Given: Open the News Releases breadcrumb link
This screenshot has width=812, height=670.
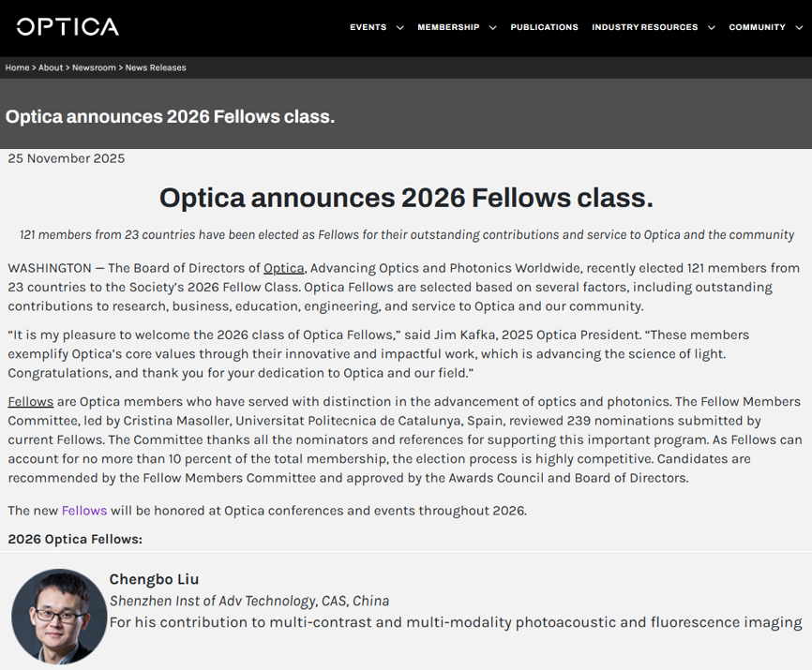Looking at the screenshot, I should 155,67.
